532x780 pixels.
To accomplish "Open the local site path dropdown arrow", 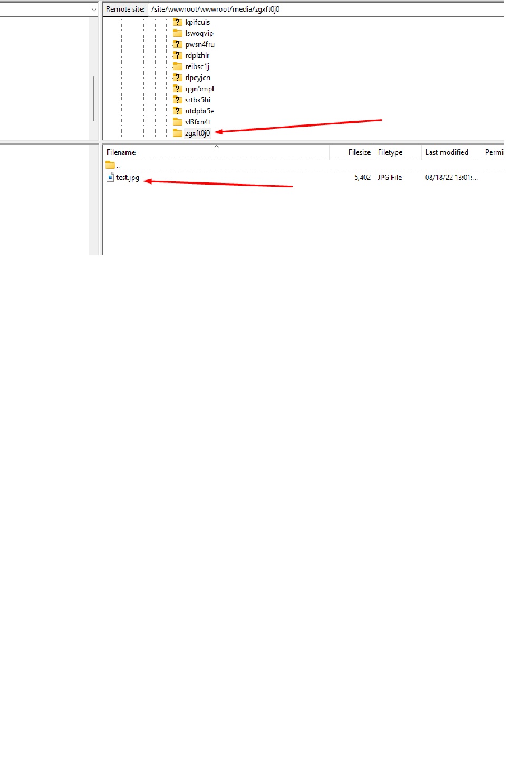I will pyautogui.click(x=94, y=9).
